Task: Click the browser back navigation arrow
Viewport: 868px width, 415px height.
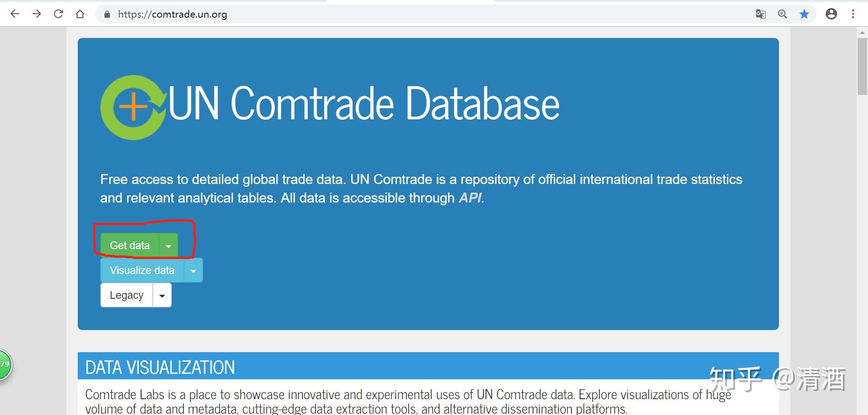Action: (x=15, y=14)
